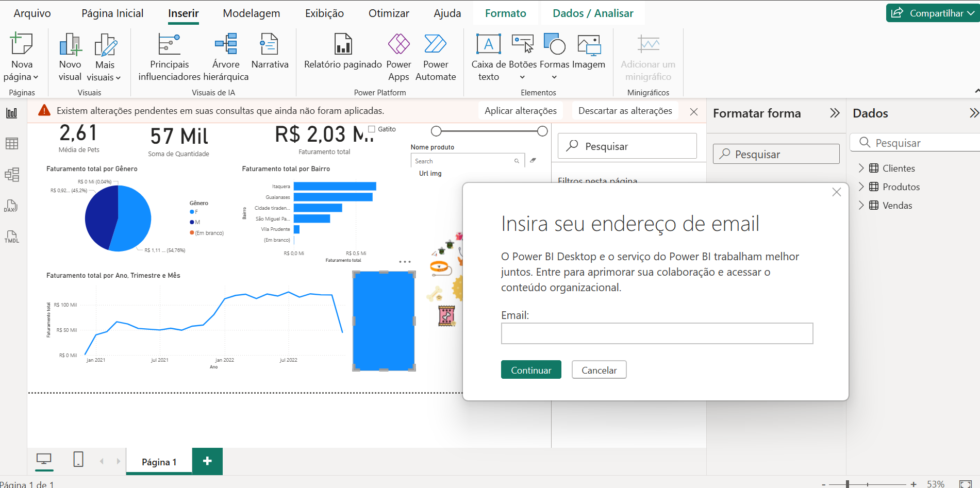Click inside the Email input field

[656, 333]
